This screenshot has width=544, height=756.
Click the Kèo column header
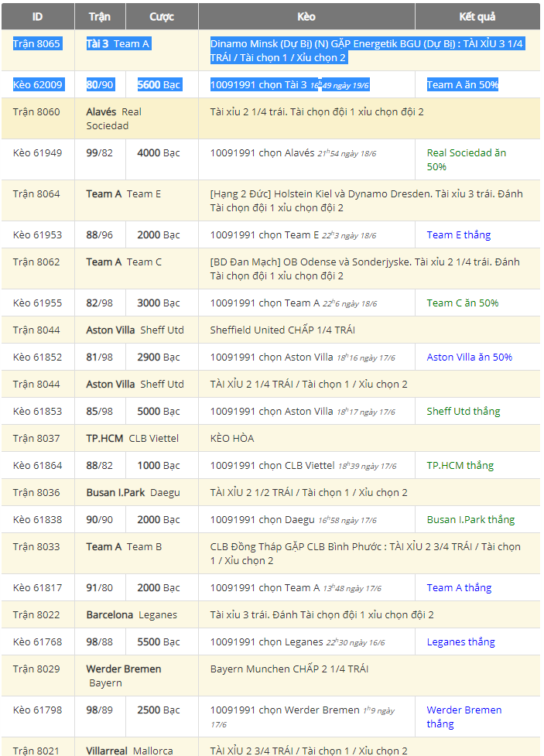(x=306, y=16)
